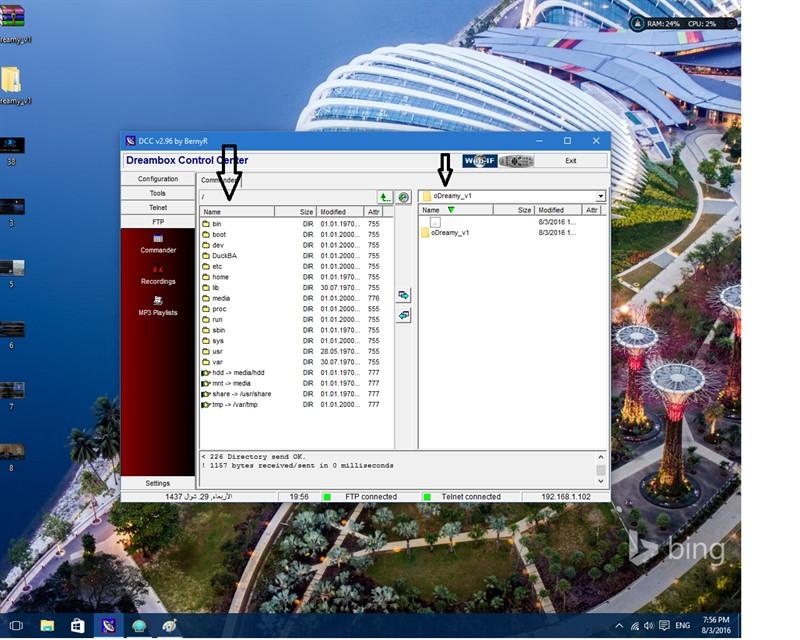Expand the local folder oDreamy_v1 dropdown
The width and height of the screenshot is (800, 640).
[x=601, y=196]
